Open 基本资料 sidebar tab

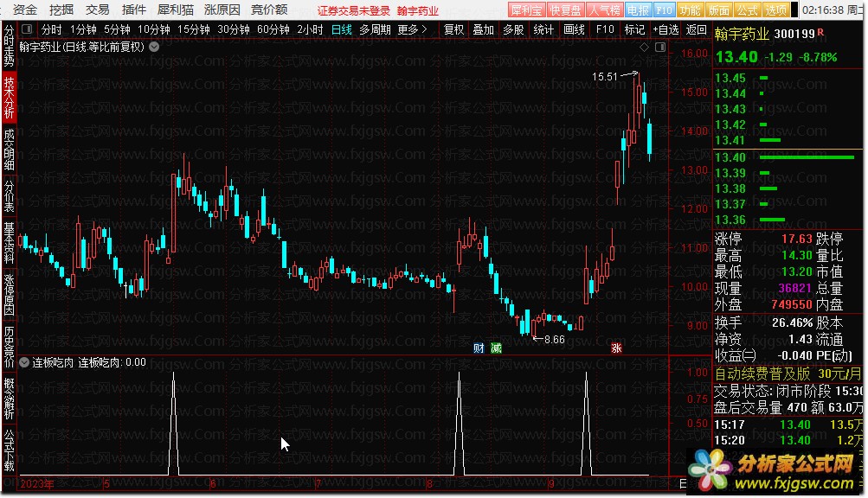click(9, 243)
